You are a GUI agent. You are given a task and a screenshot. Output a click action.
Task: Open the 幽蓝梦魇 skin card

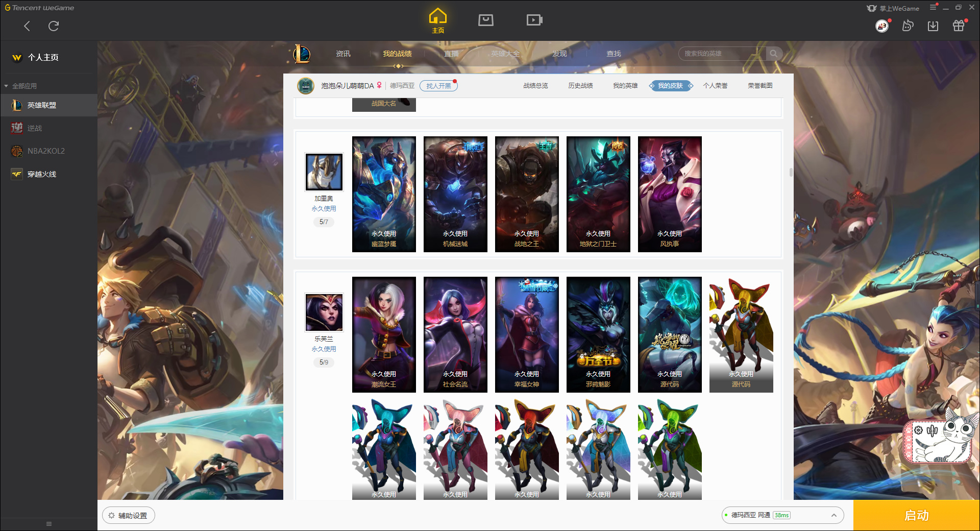pos(384,194)
